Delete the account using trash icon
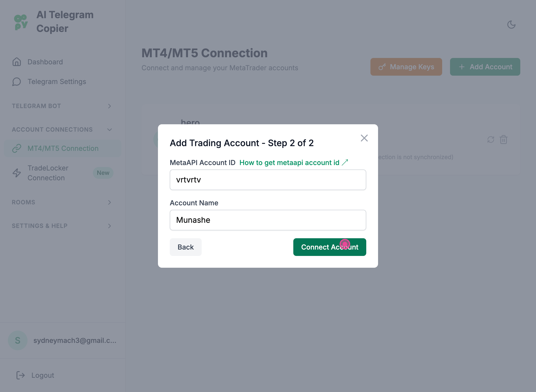 click(x=503, y=140)
